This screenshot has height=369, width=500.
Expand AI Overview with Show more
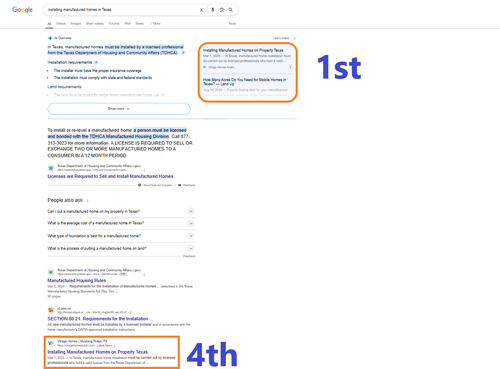click(x=119, y=109)
